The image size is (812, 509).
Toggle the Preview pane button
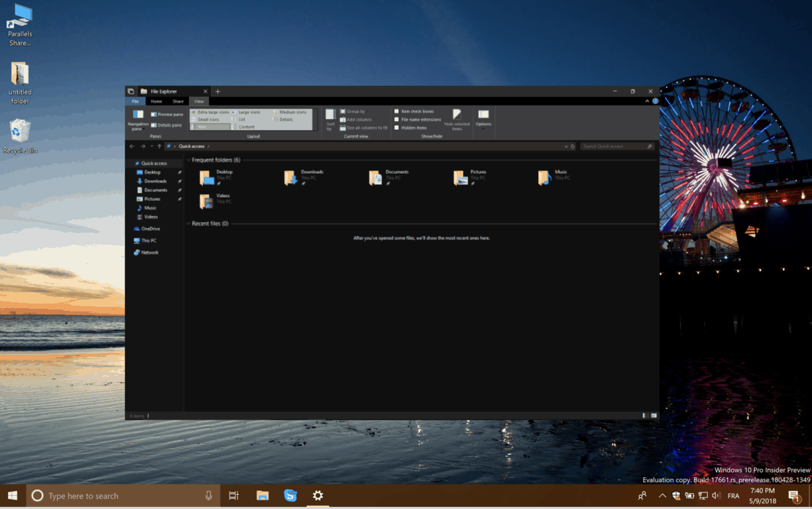coord(166,115)
